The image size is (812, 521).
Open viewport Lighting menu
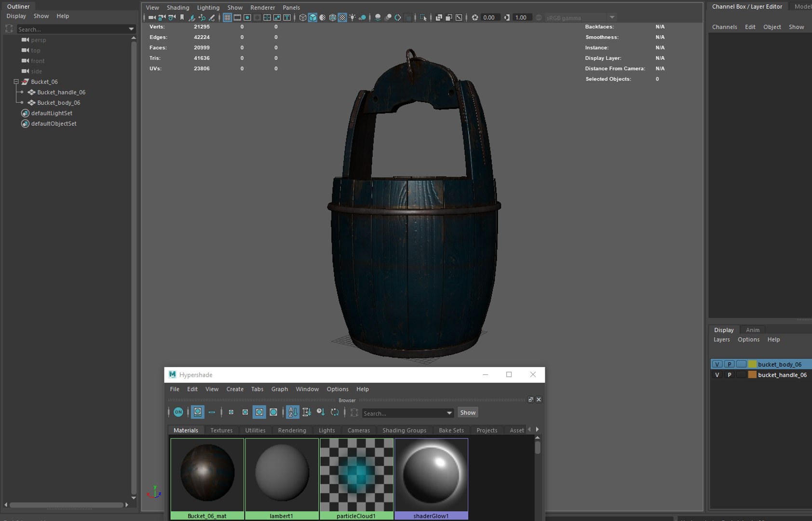tap(208, 7)
